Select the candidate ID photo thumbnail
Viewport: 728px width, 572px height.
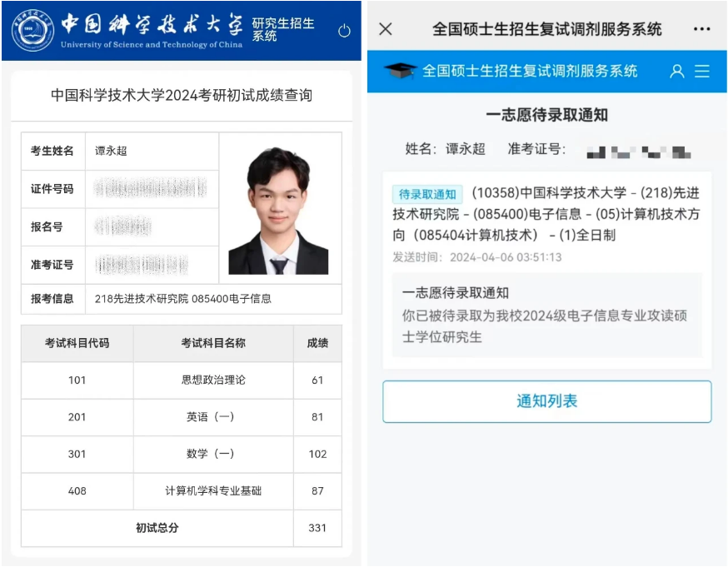(x=278, y=210)
